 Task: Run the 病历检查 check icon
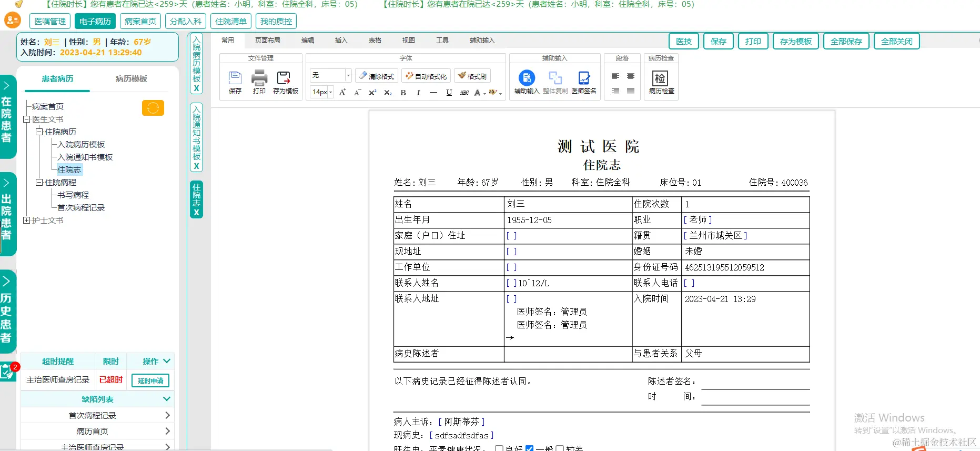(660, 78)
